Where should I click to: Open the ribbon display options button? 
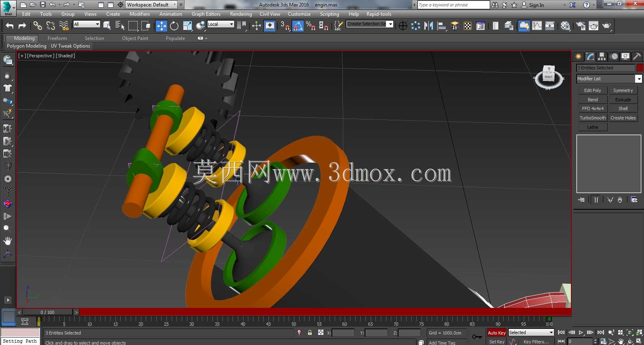pos(200,38)
